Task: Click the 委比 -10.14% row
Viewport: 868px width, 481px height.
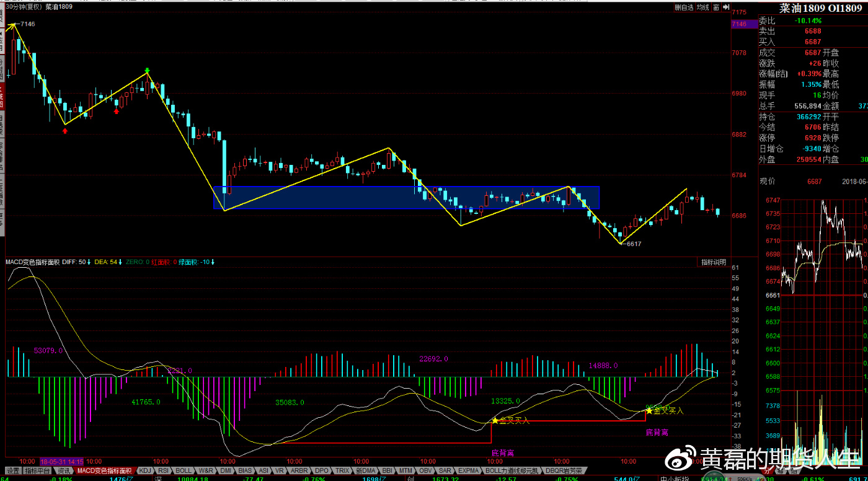Action: point(812,20)
